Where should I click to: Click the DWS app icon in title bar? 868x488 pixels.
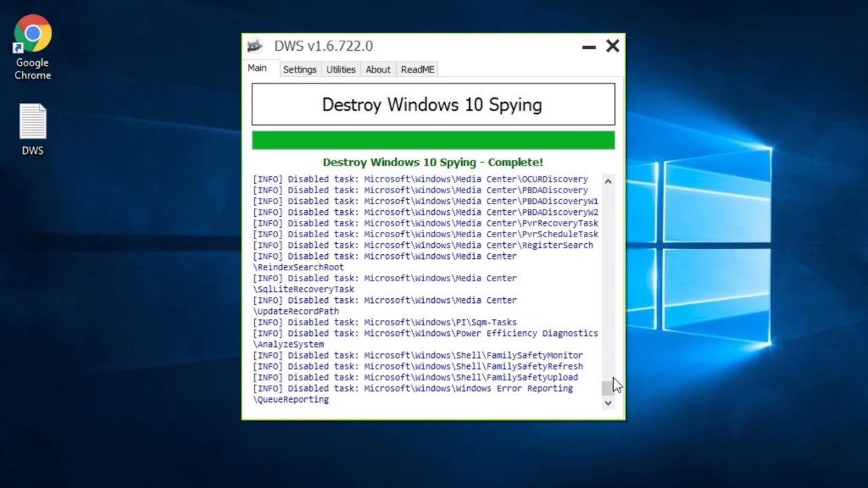255,46
